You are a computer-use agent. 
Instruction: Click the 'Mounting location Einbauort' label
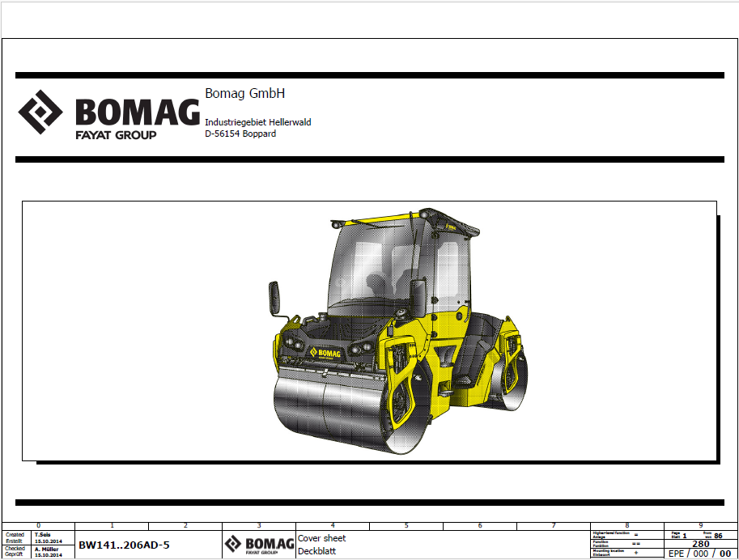click(x=609, y=553)
